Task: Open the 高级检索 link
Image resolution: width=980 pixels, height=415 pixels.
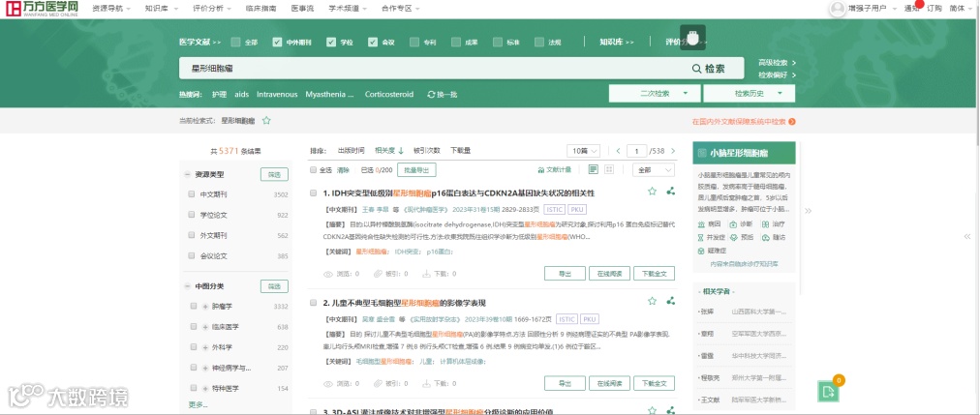Action: (x=777, y=63)
